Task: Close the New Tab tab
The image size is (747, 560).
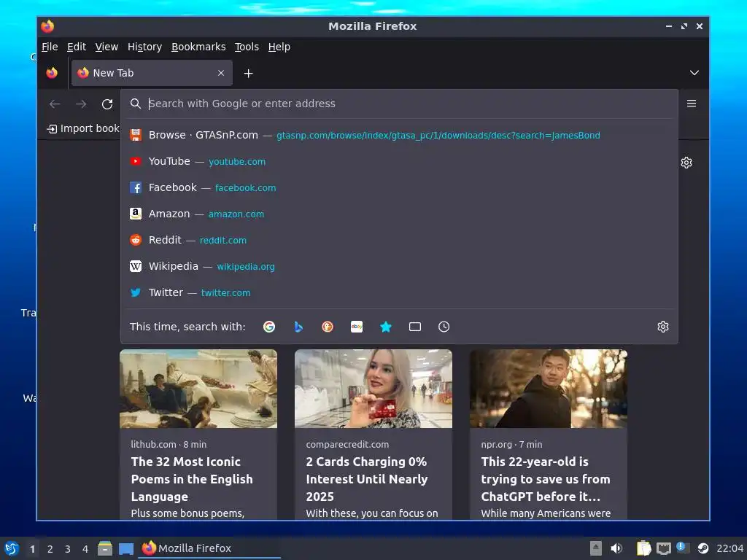Action: coord(221,73)
